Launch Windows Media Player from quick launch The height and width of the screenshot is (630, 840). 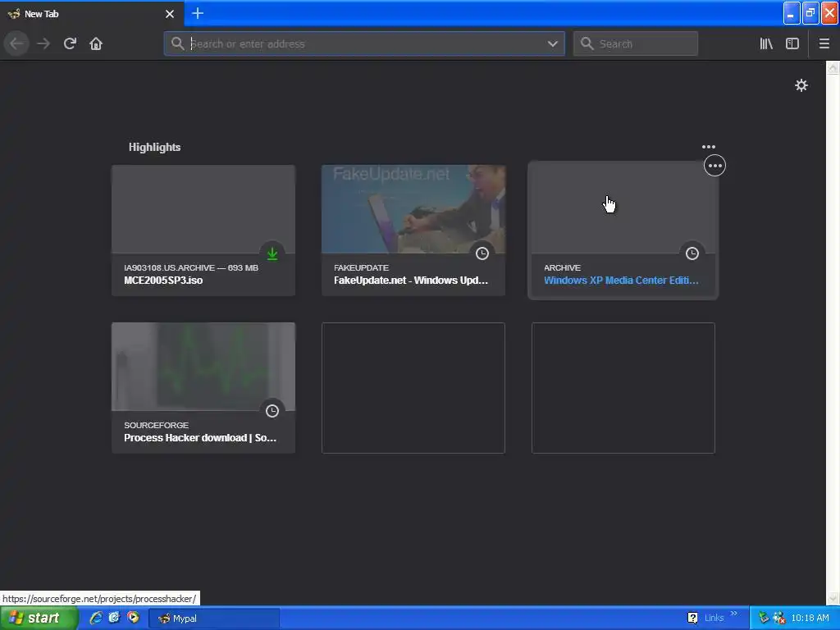(x=133, y=618)
